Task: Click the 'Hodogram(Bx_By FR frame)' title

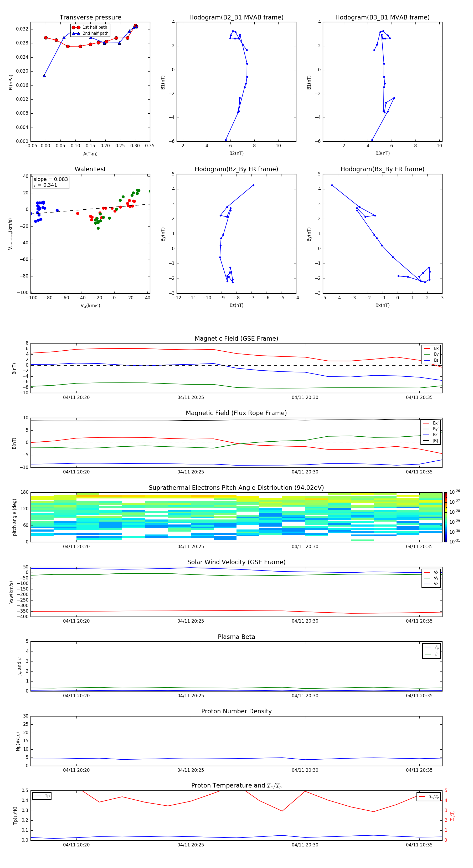Action: 382,169
